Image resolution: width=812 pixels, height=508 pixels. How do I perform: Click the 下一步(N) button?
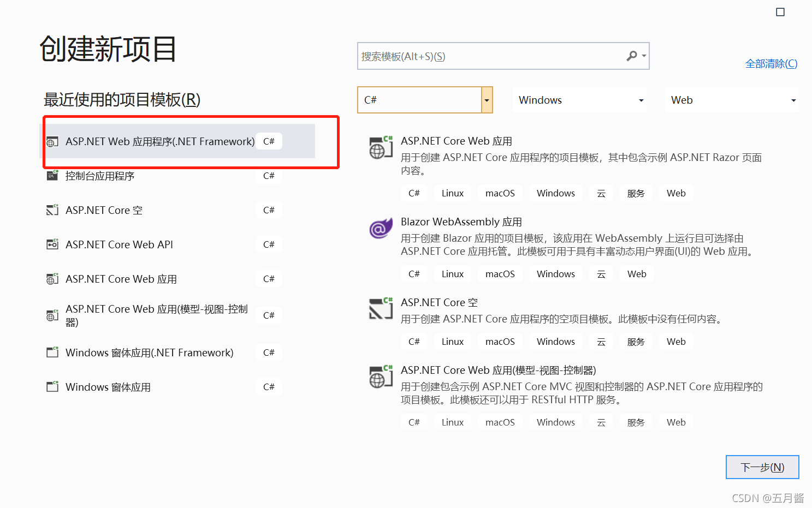coord(762,467)
